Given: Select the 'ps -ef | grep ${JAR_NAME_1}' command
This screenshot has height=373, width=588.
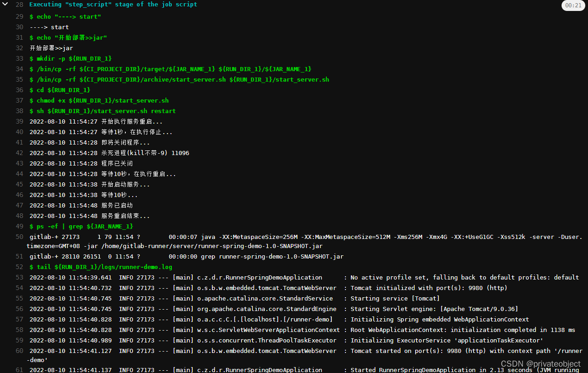Looking at the screenshot, I should (81, 226).
